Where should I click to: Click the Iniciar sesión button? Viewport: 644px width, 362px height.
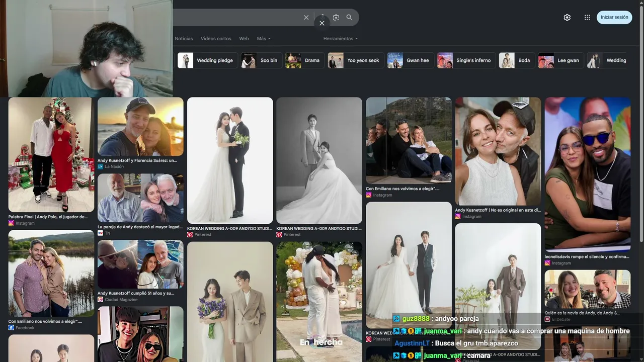[x=614, y=17]
